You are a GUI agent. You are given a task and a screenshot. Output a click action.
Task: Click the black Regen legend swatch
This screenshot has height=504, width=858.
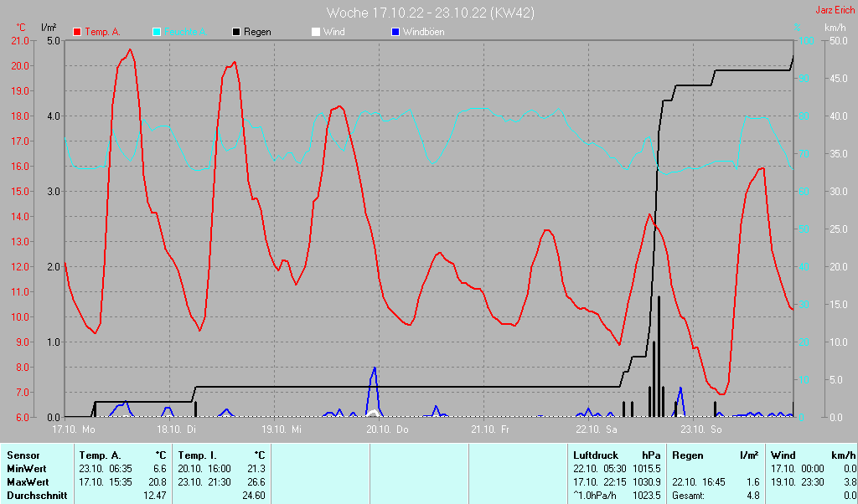235,32
